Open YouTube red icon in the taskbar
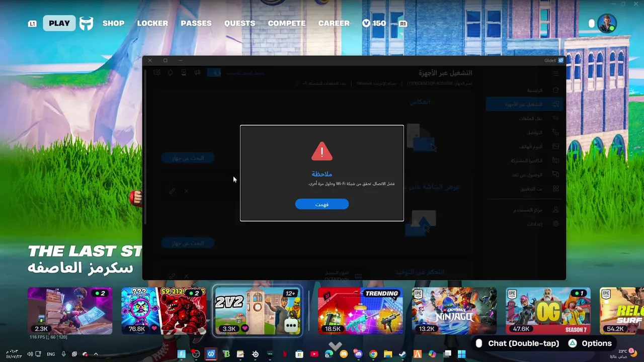The width and height of the screenshot is (644, 362). [314, 354]
